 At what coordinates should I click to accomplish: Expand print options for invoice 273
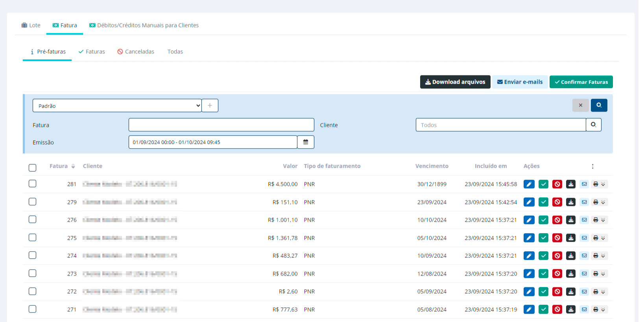600,274
